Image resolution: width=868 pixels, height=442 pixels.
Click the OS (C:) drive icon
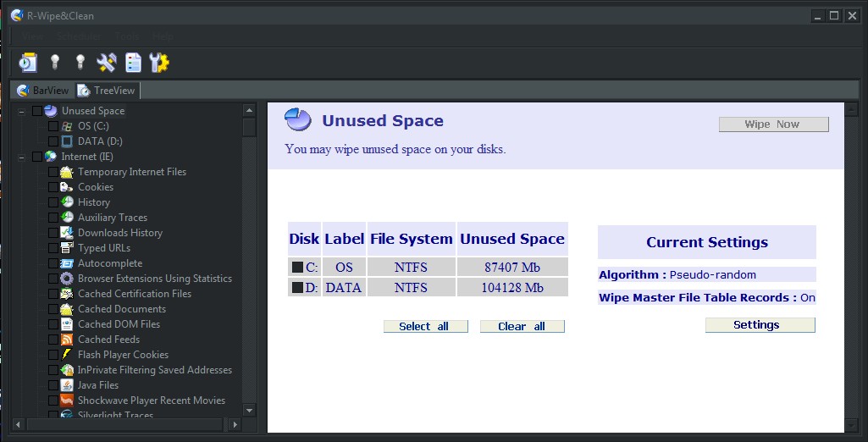67,126
